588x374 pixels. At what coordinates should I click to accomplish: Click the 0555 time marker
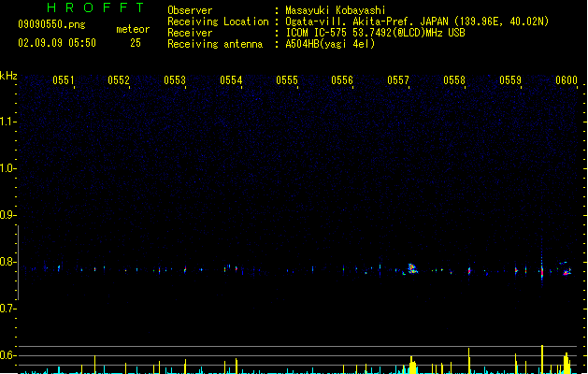[287, 80]
